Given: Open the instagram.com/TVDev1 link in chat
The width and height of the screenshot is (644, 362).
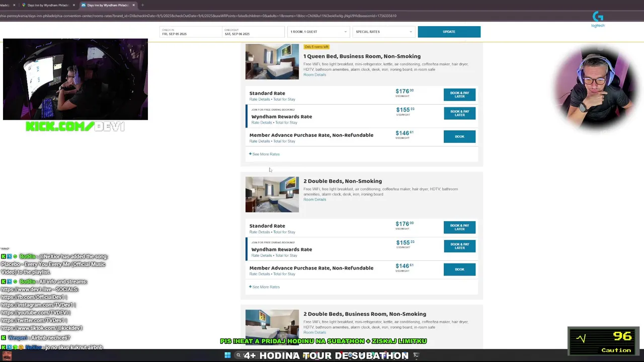Looking at the screenshot, I should (37, 305).
